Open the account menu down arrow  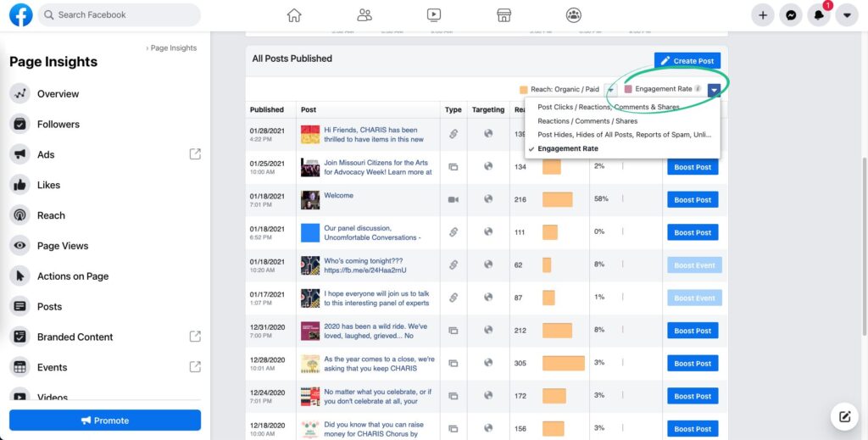846,15
